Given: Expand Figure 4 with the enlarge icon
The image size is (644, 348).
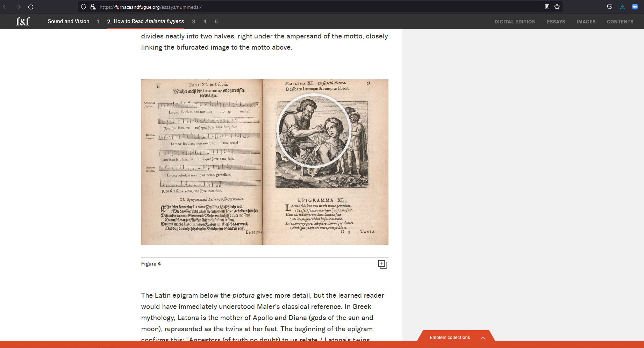Looking at the screenshot, I should [x=382, y=264].
